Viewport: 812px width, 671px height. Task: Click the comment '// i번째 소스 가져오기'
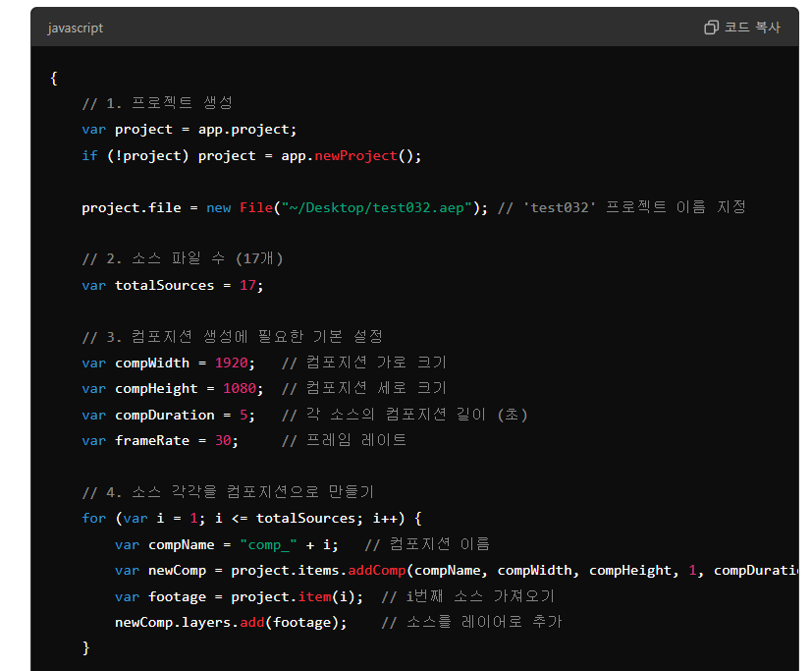468,596
